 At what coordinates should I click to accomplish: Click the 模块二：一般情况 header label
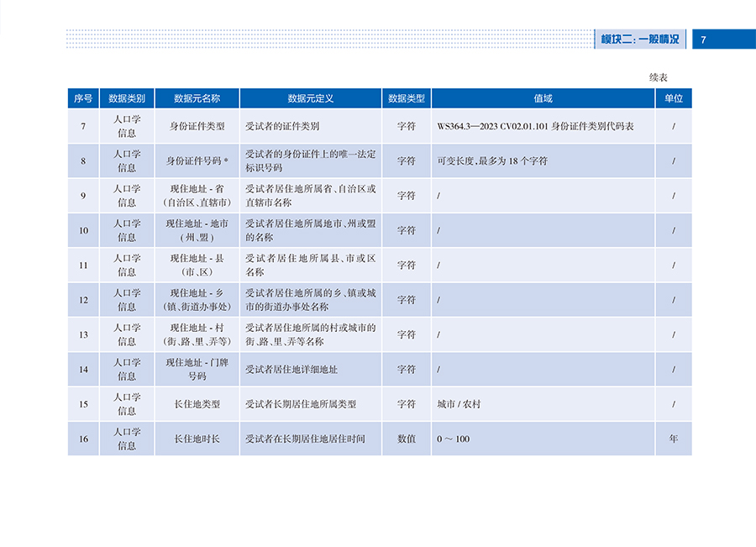coord(639,39)
